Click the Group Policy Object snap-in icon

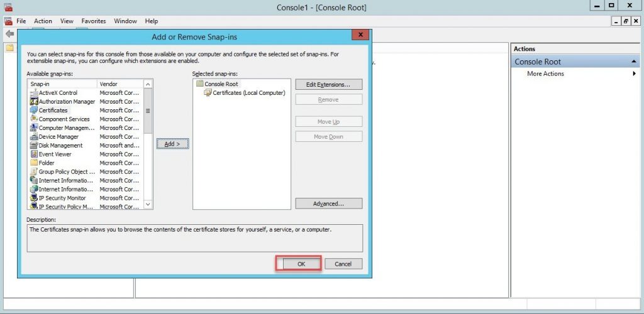click(x=34, y=171)
